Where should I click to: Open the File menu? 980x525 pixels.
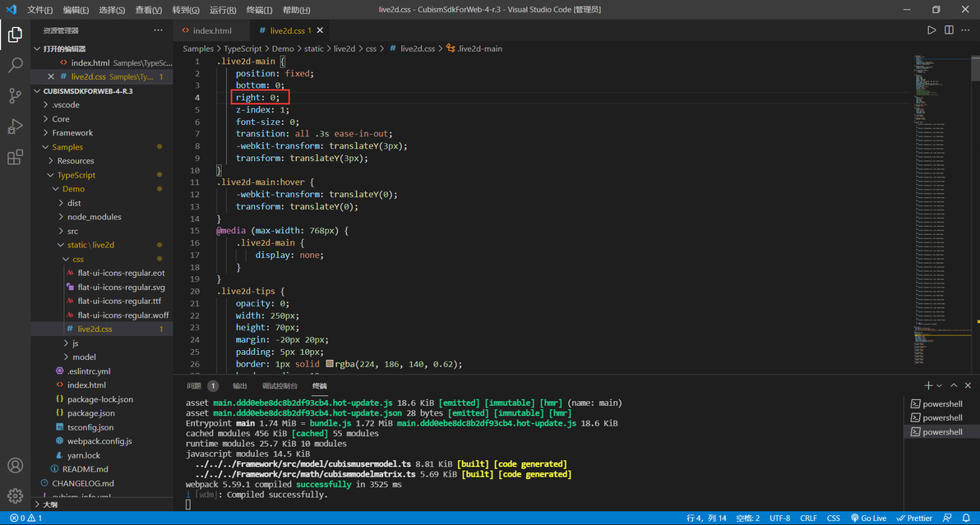point(40,10)
